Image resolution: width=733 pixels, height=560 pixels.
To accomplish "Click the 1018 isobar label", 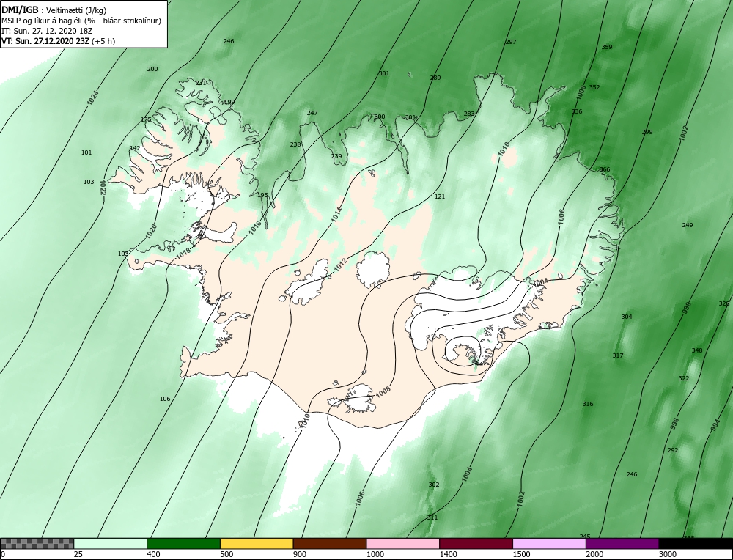I will click(x=184, y=254).
